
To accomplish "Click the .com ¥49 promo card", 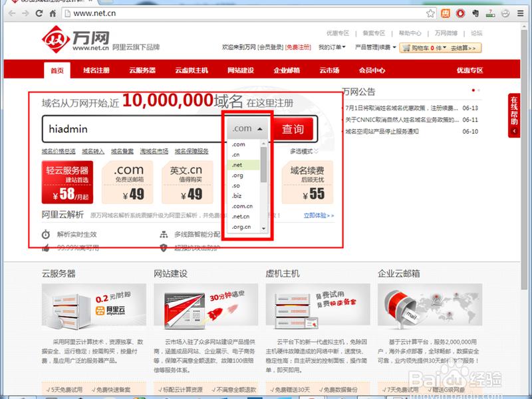I will coord(128,182).
